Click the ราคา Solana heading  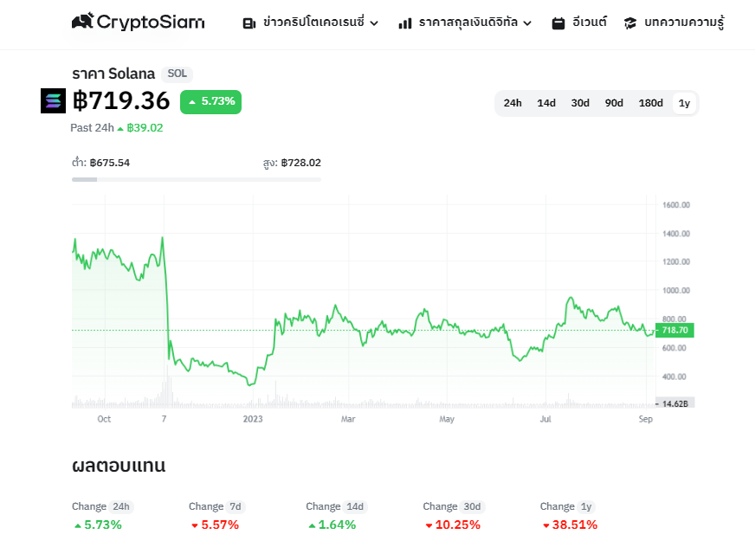pyautogui.click(x=113, y=74)
